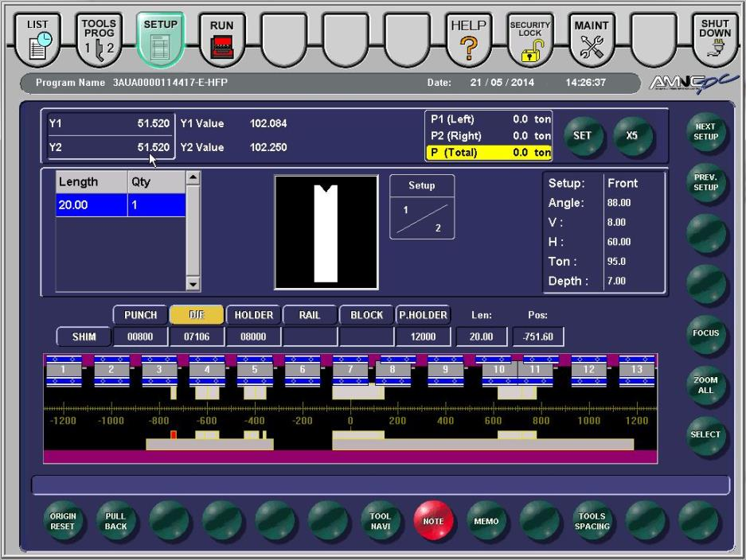Click the PULL BACK button
The image size is (746, 560).
click(115, 521)
